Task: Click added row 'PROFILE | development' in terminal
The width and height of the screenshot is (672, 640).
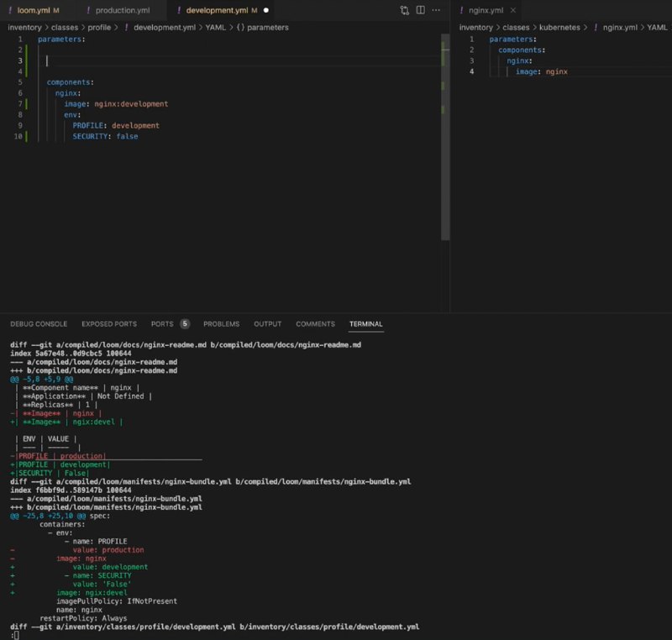Action: [60, 464]
